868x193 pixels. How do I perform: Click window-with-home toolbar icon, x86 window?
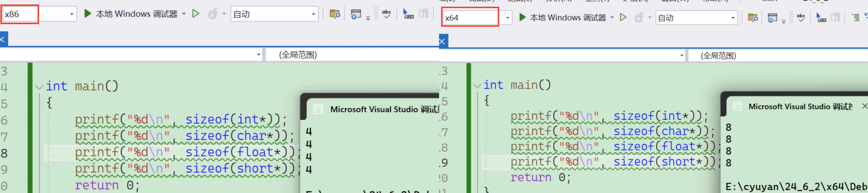tap(356, 14)
